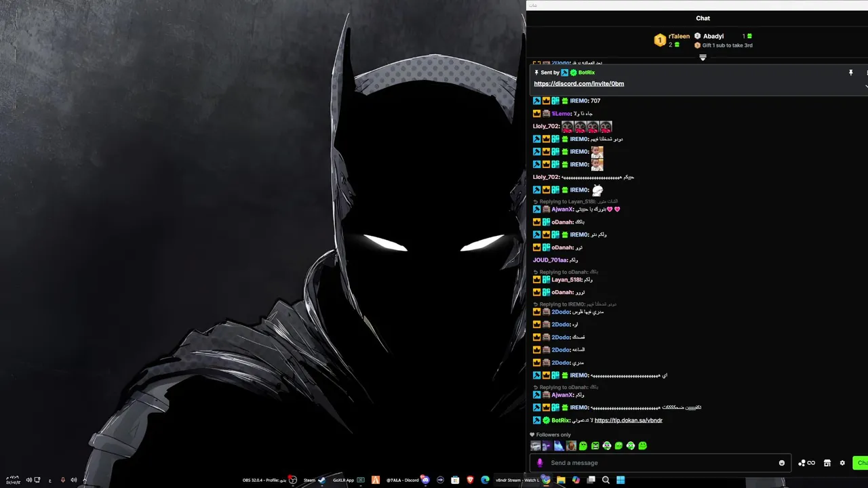
Task: Open Steam from the taskbar
Action: point(314,480)
